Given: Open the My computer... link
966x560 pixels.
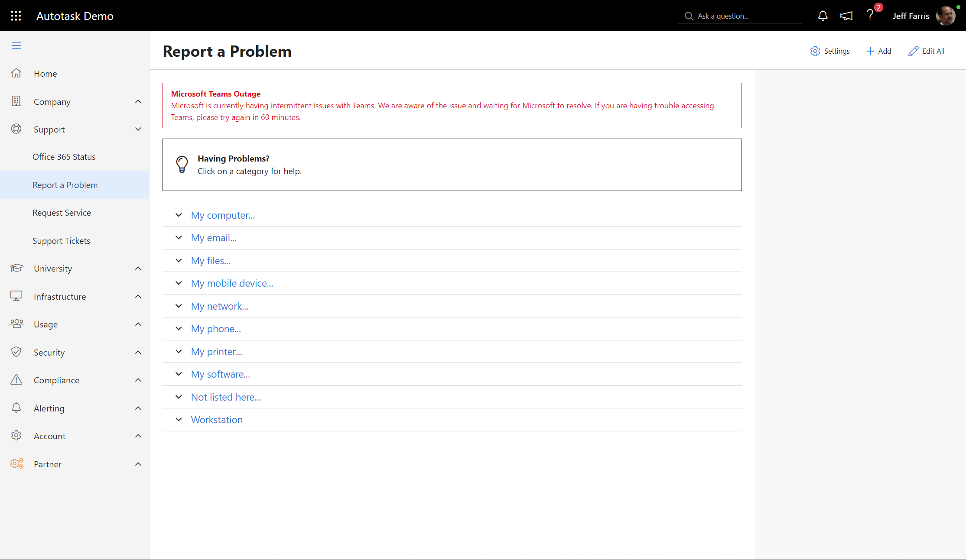Looking at the screenshot, I should pyautogui.click(x=223, y=215).
